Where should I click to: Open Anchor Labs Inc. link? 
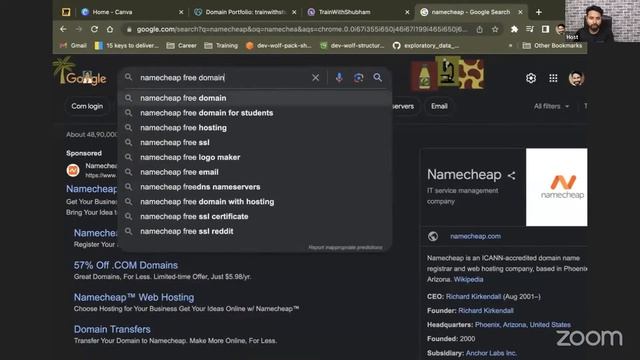click(491, 353)
